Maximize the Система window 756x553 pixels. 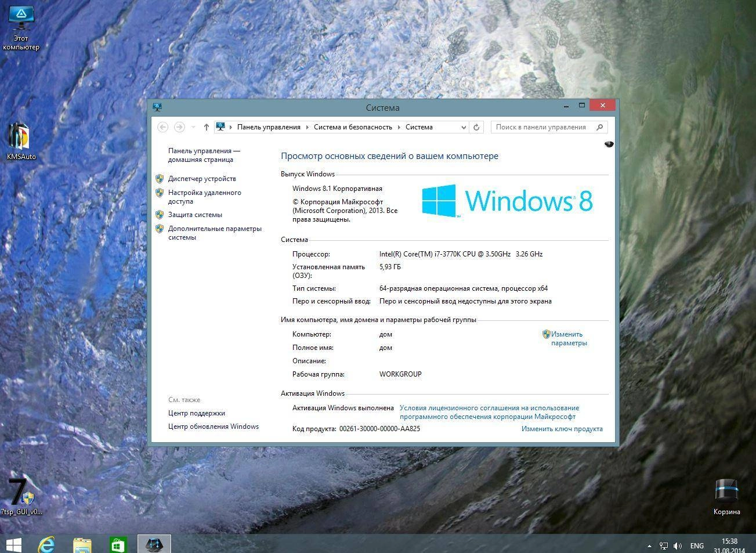pyautogui.click(x=581, y=106)
